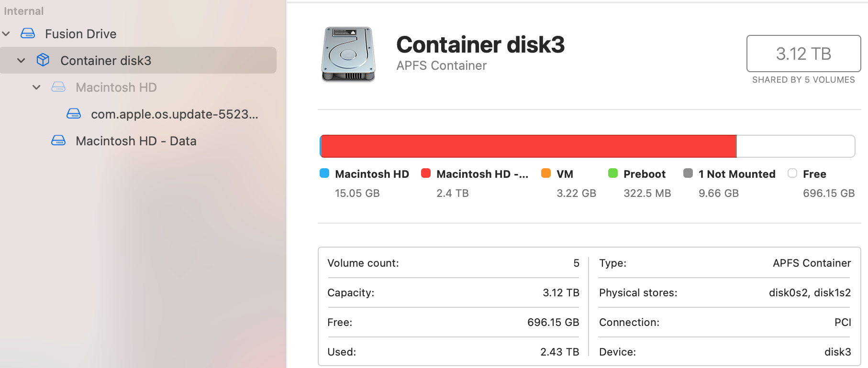868x368 pixels.
Task: Click the large Container disk3 hard drive image
Action: (x=348, y=54)
